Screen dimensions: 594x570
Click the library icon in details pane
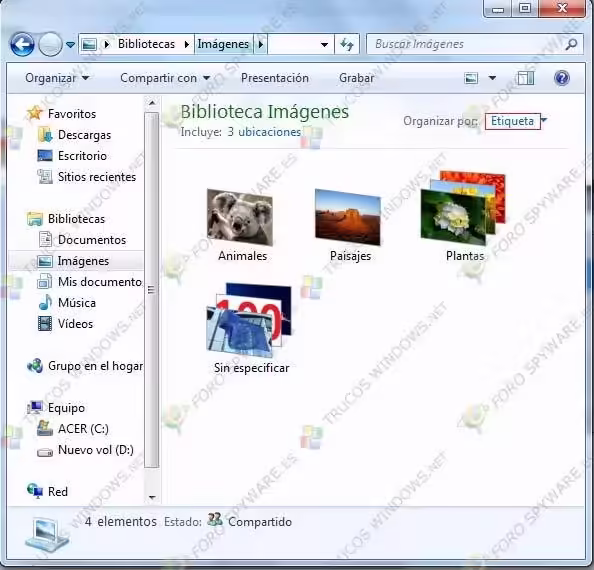pyautogui.click(x=46, y=536)
